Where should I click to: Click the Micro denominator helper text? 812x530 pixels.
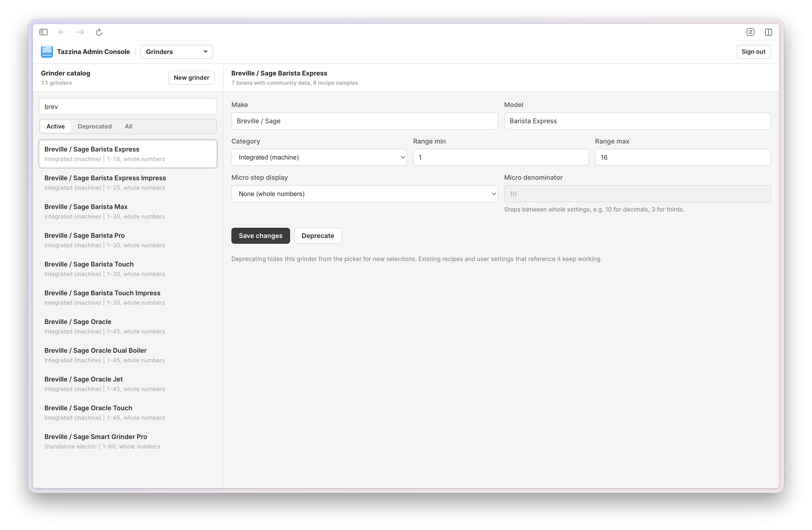point(594,209)
